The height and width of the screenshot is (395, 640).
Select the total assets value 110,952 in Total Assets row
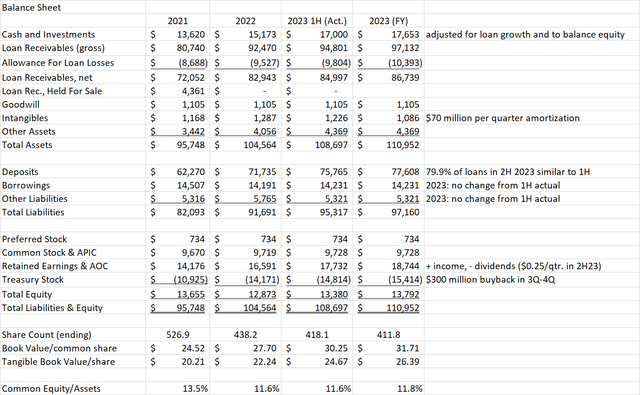tap(403, 145)
